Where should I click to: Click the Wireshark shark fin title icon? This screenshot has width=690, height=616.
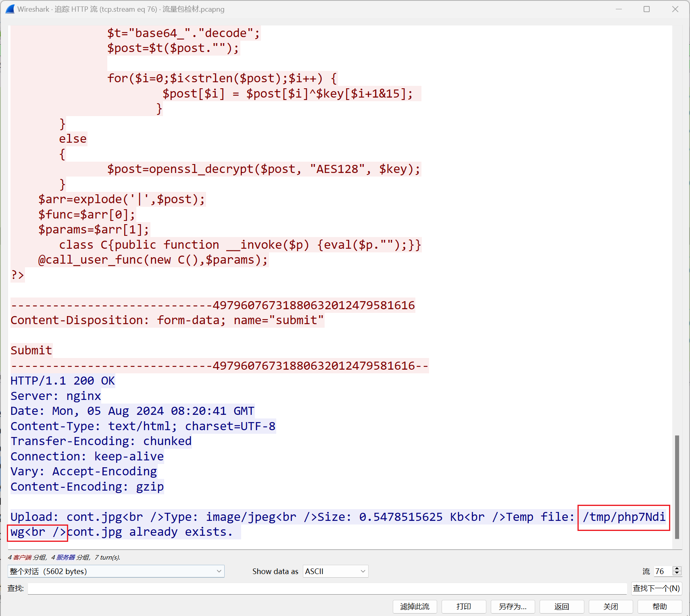click(10, 9)
